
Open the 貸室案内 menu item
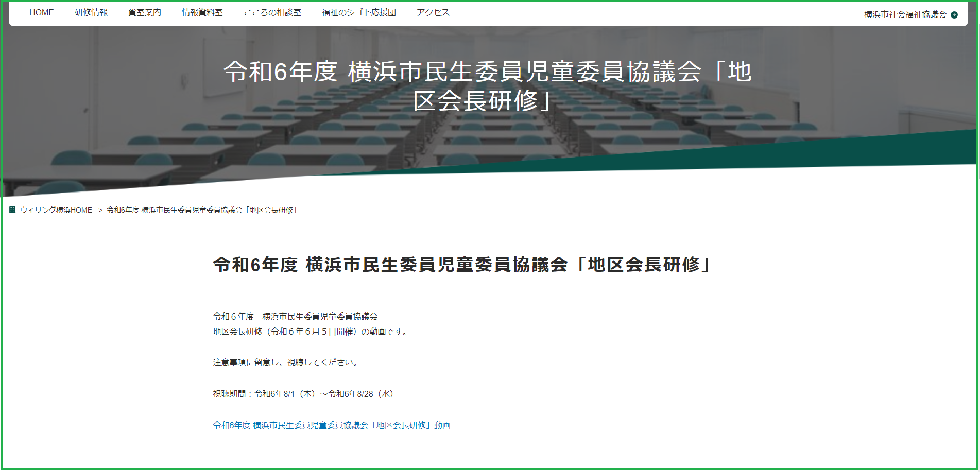click(x=145, y=12)
